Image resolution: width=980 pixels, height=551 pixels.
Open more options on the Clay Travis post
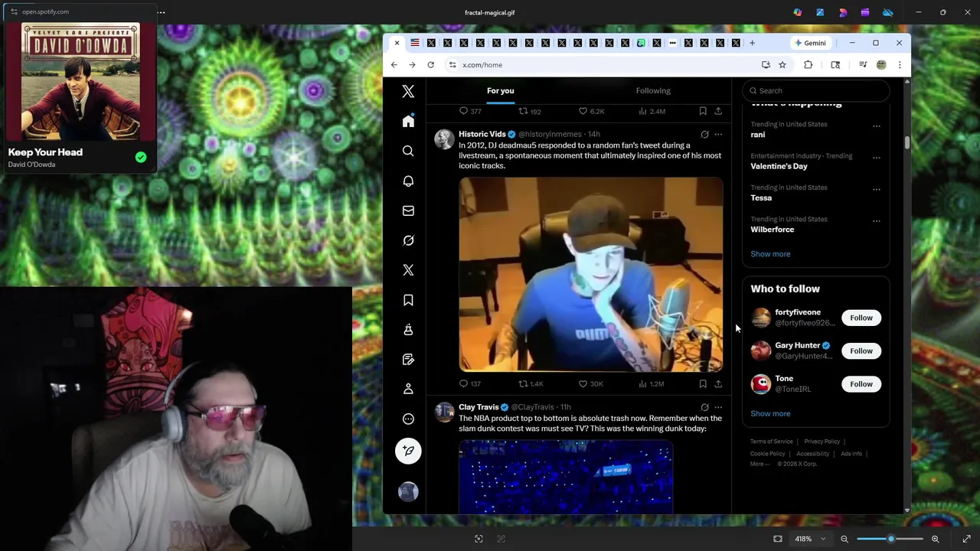pos(718,407)
